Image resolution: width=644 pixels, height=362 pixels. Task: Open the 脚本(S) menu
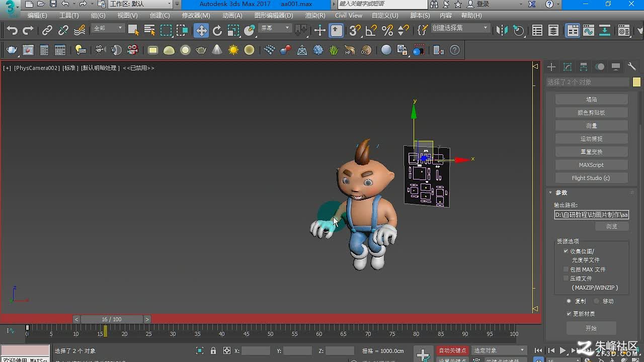click(420, 16)
